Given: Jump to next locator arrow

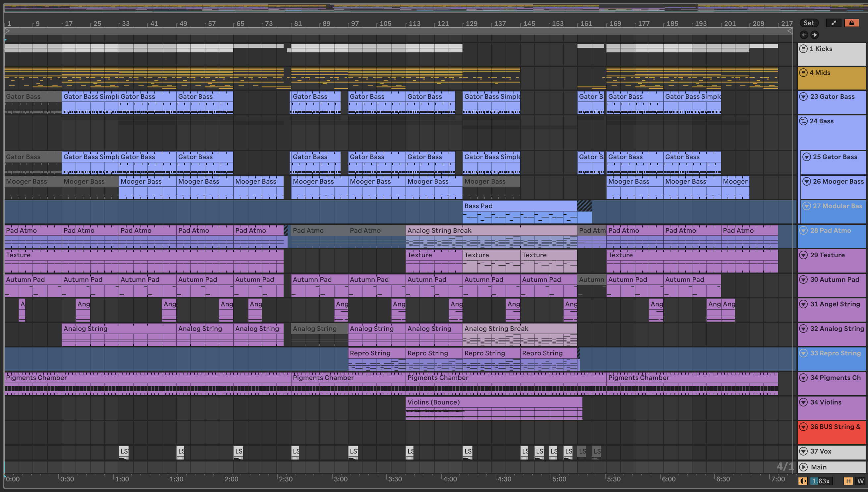Looking at the screenshot, I should tap(815, 35).
